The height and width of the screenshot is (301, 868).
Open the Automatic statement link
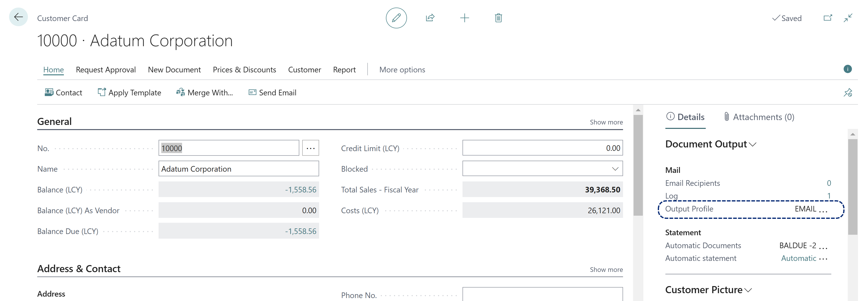click(799, 259)
